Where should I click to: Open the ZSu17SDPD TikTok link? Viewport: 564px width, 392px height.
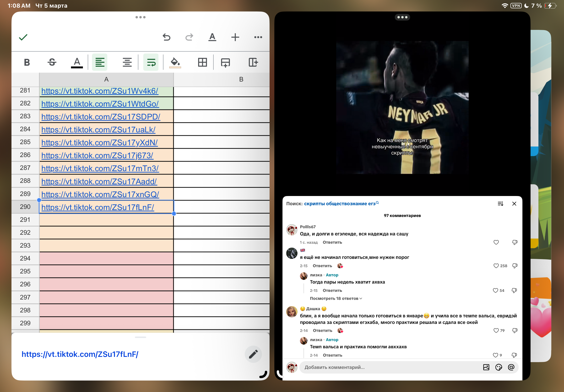(101, 117)
